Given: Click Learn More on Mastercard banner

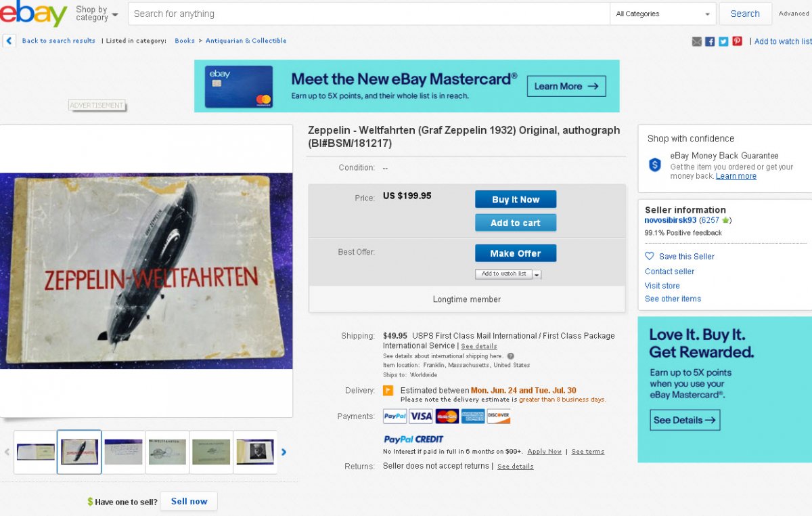Looking at the screenshot, I should pos(566,86).
